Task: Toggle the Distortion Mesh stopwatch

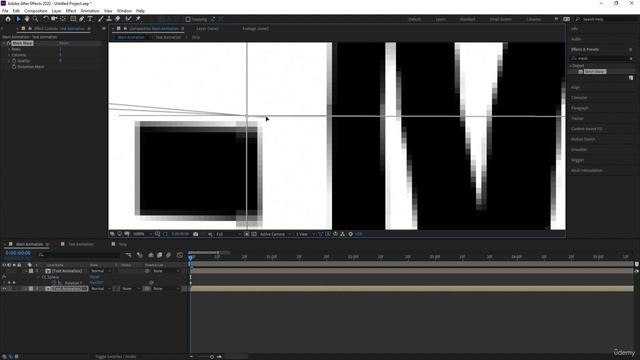Action: click(14, 67)
